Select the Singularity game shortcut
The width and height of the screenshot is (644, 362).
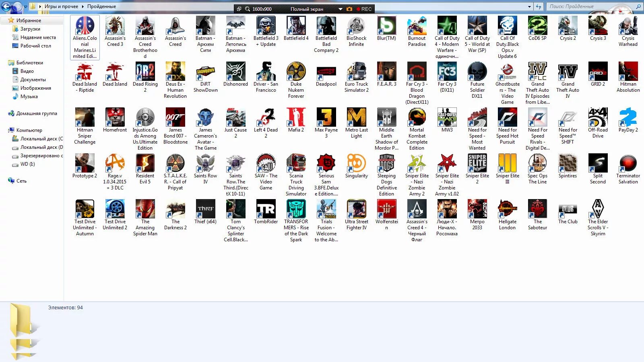356,163
